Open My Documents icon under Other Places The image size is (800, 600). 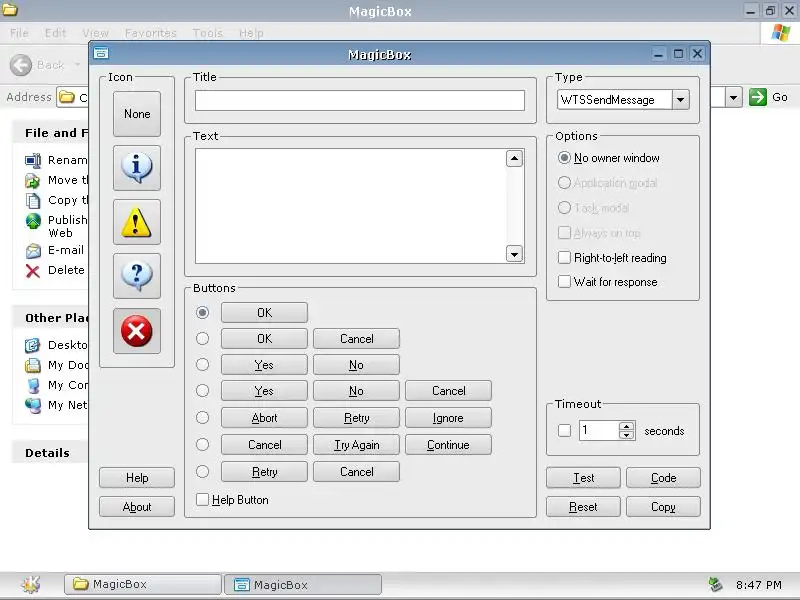pos(33,365)
